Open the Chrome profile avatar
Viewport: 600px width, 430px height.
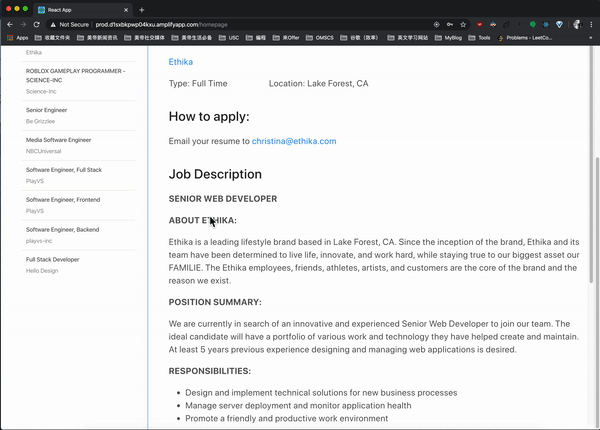(577, 24)
